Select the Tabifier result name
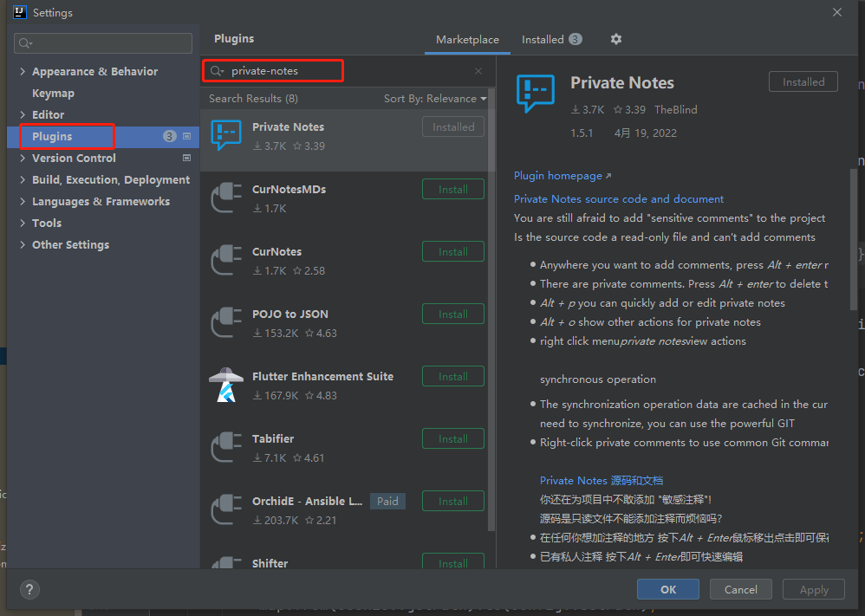 [273, 438]
